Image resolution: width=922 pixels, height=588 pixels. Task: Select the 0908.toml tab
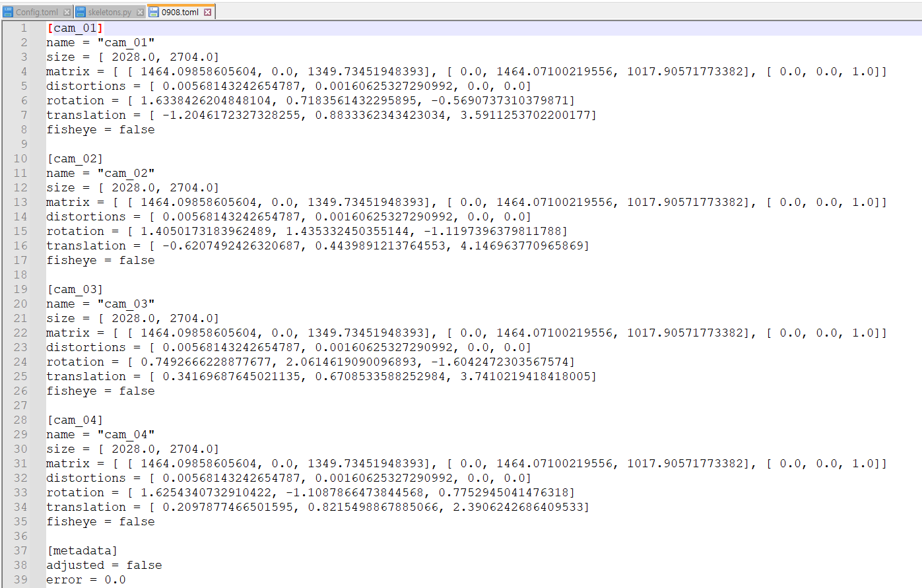[x=180, y=12]
